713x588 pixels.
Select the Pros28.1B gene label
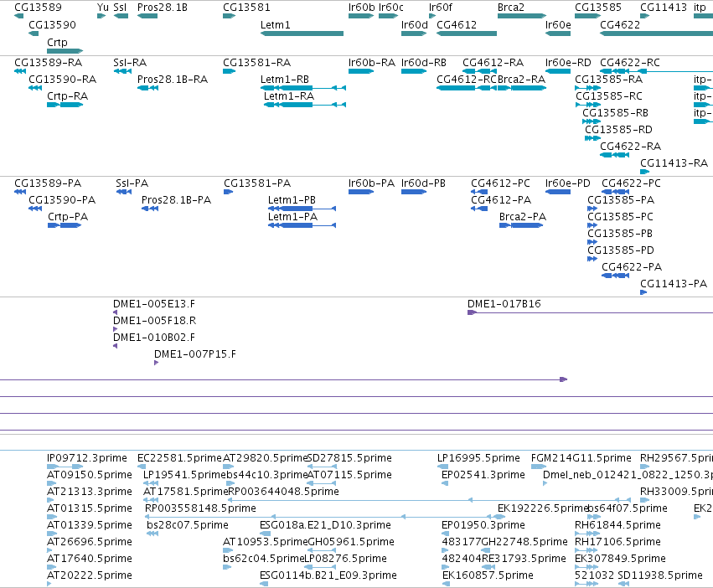(163, 8)
